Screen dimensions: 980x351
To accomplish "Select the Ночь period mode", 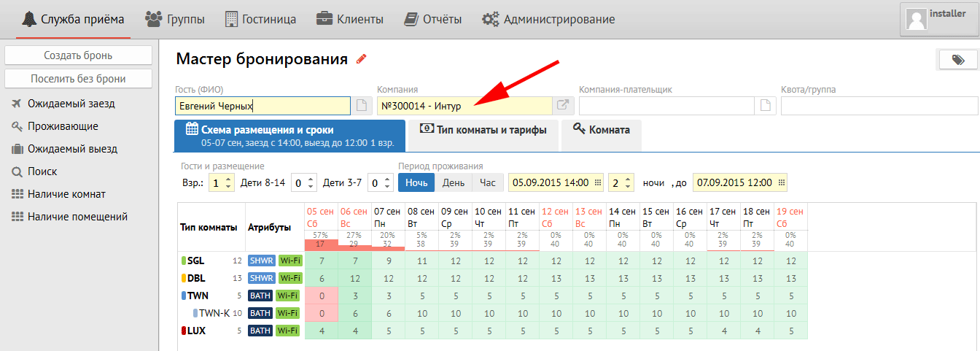I will [416, 182].
